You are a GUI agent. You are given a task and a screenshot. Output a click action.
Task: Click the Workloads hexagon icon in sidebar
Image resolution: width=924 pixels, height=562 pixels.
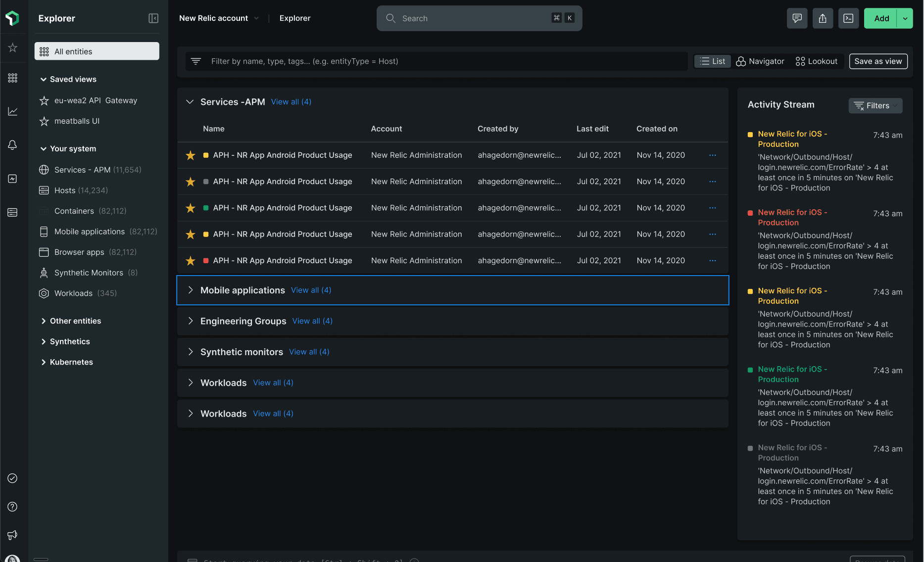(x=44, y=293)
